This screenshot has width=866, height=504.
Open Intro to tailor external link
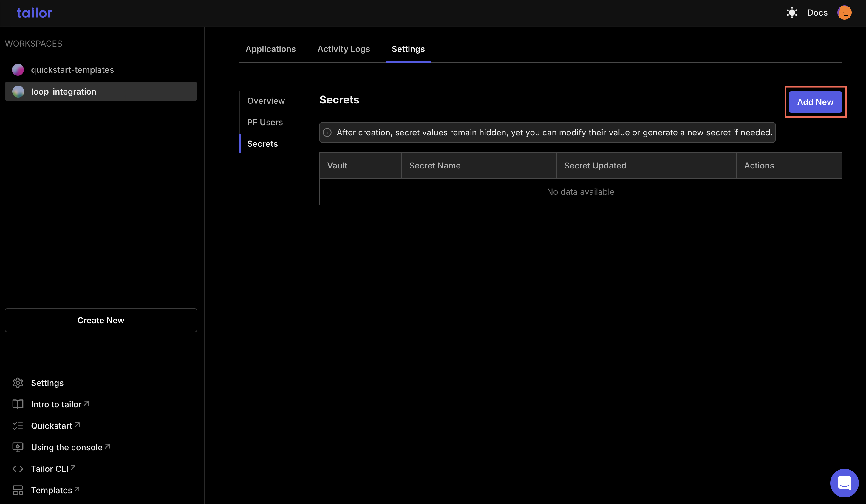pos(59,404)
